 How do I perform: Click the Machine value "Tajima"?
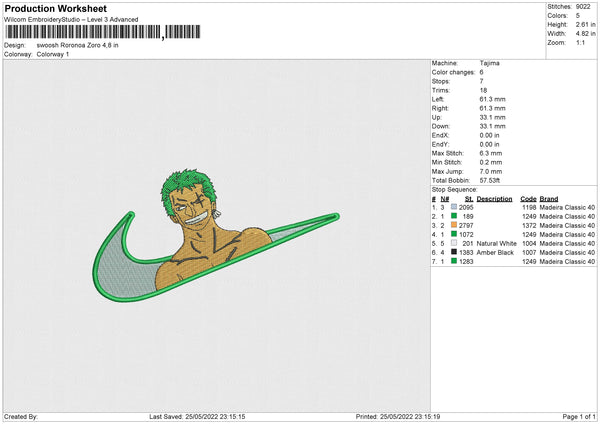click(x=489, y=63)
